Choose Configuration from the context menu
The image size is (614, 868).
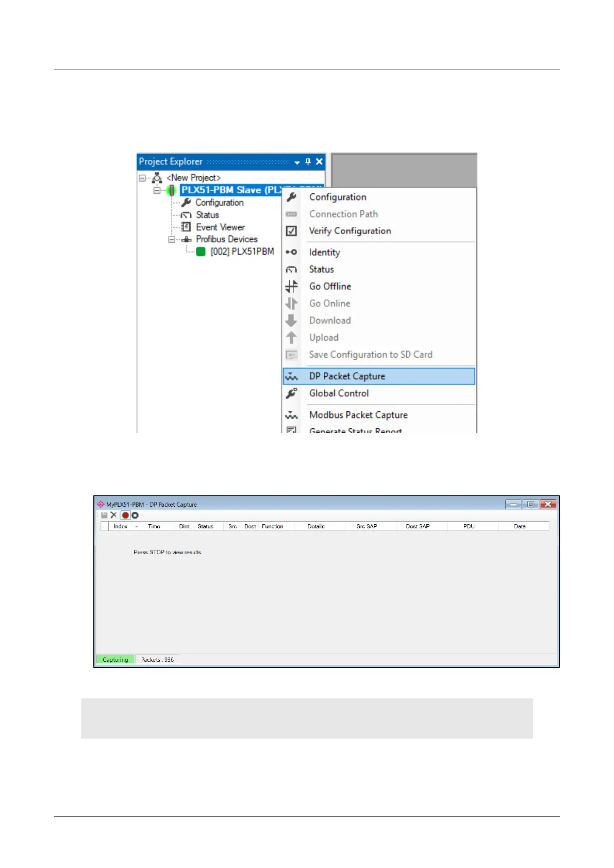tap(338, 197)
